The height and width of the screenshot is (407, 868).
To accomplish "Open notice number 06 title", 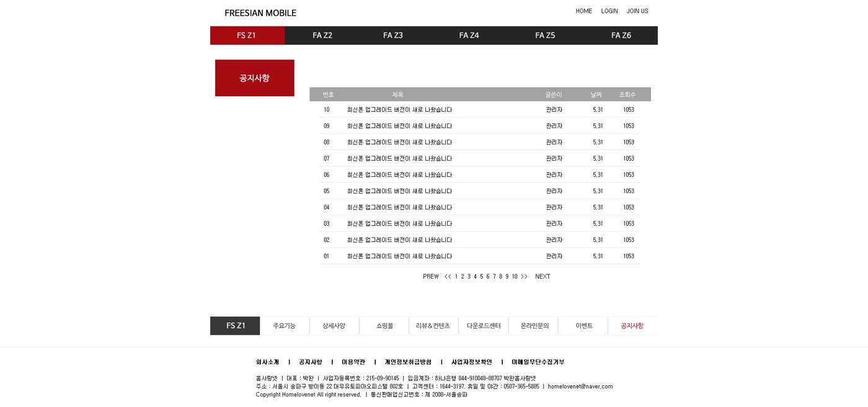I will coord(399,175).
